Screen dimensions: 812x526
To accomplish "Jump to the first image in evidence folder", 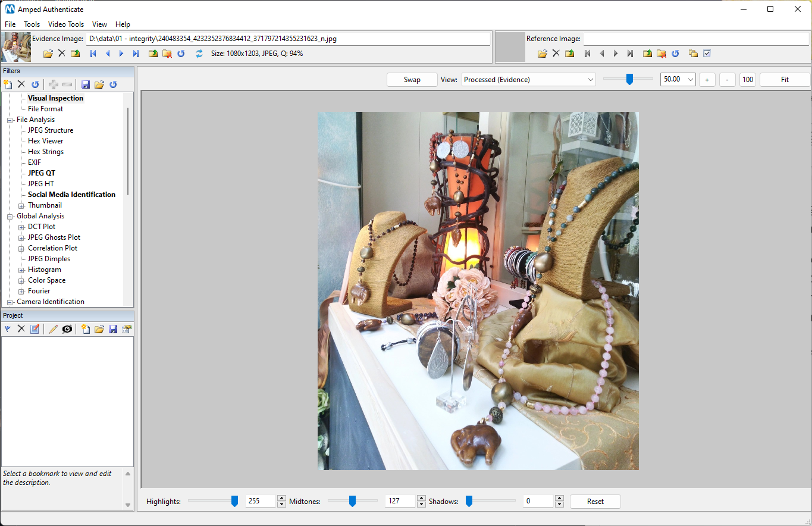I will point(93,53).
